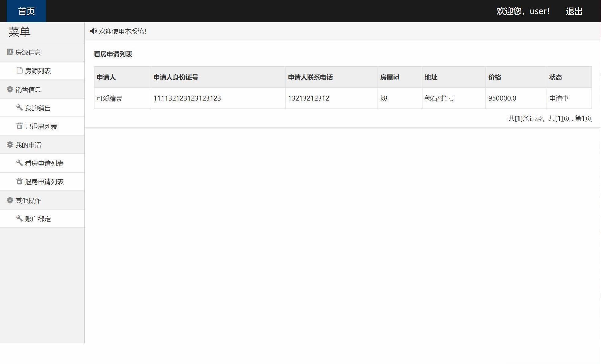The width and height of the screenshot is (601, 364).
Task: Click the 房源信息 section book icon
Action: click(10, 52)
